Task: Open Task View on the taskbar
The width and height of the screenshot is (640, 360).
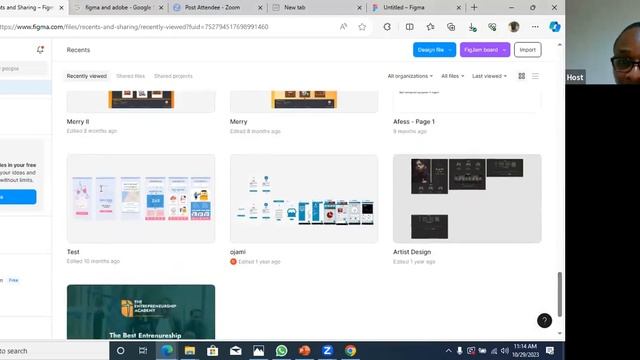Action: (x=143, y=351)
